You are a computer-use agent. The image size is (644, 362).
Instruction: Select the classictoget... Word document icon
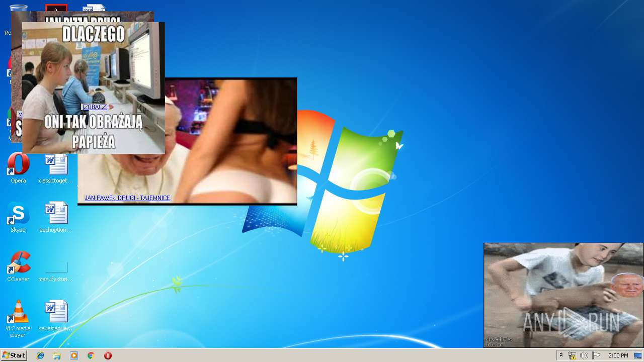coord(56,168)
